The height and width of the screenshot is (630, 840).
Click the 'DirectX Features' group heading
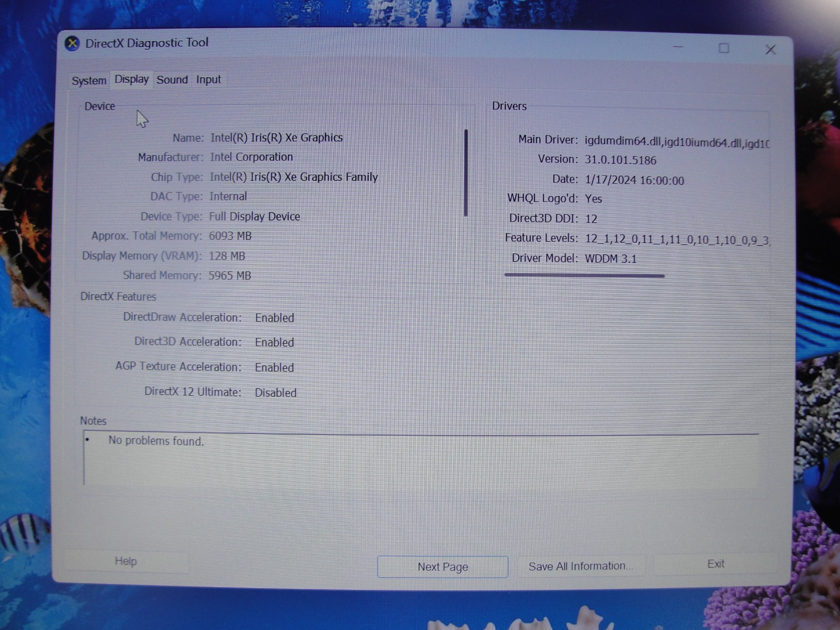pyautogui.click(x=118, y=296)
